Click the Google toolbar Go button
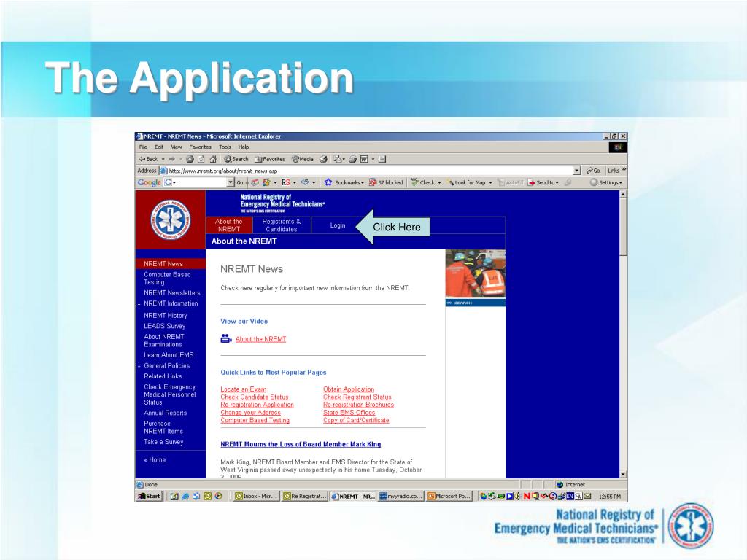Image resolution: width=747 pixels, height=560 pixels. click(239, 182)
